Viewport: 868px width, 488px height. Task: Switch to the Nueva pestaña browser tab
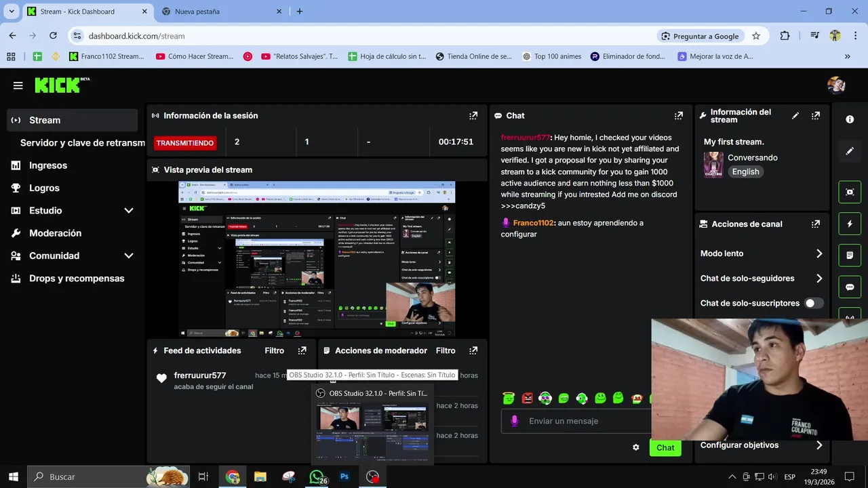click(222, 12)
